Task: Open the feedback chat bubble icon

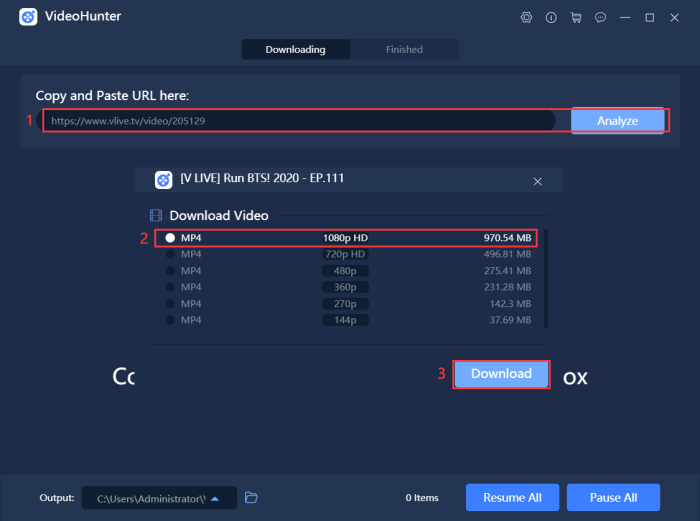Action: [x=600, y=17]
